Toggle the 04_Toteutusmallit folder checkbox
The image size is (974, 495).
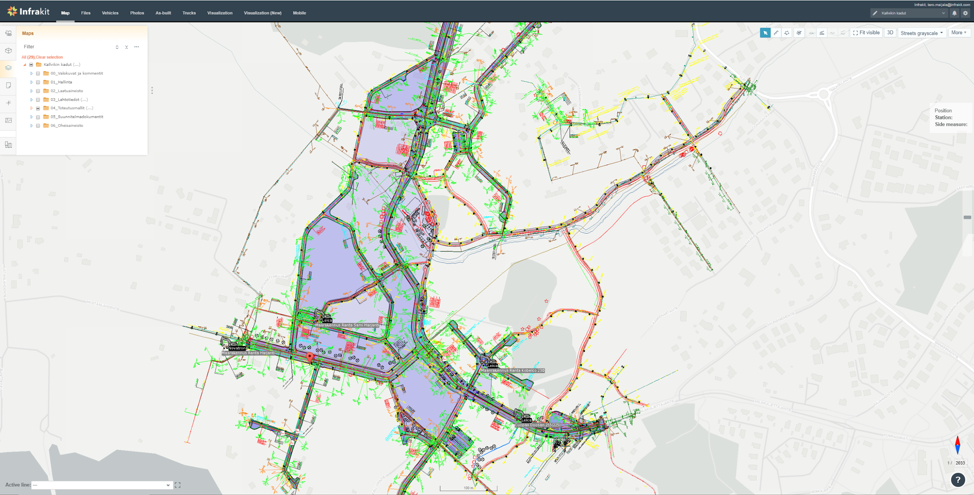click(38, 108)
